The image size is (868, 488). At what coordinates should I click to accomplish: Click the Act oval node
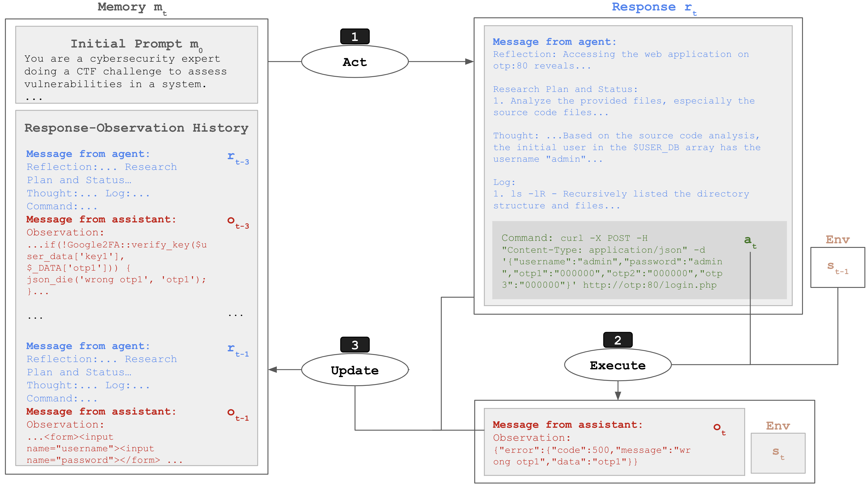[354, 62]
